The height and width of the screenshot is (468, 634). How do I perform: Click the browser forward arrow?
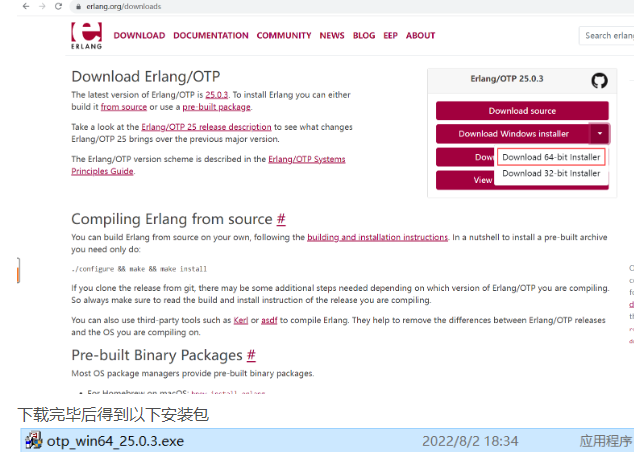pos(42,6)
